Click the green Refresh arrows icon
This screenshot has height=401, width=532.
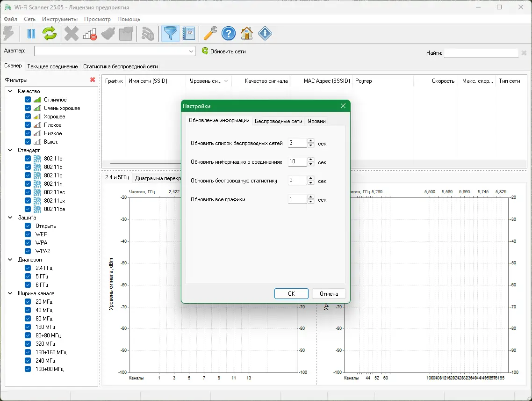coord(49,33)
